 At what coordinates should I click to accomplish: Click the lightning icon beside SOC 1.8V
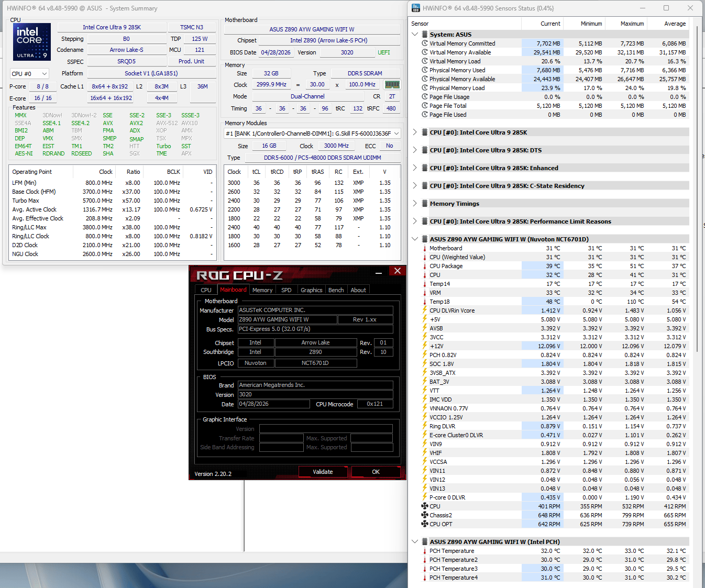point(425,364)
